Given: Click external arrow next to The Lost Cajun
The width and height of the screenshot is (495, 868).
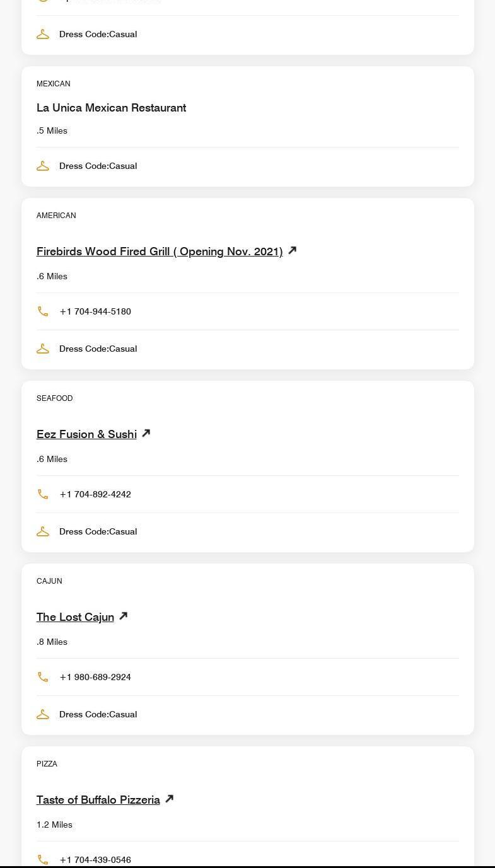Looking at the screenshot, I should [124, 616].
